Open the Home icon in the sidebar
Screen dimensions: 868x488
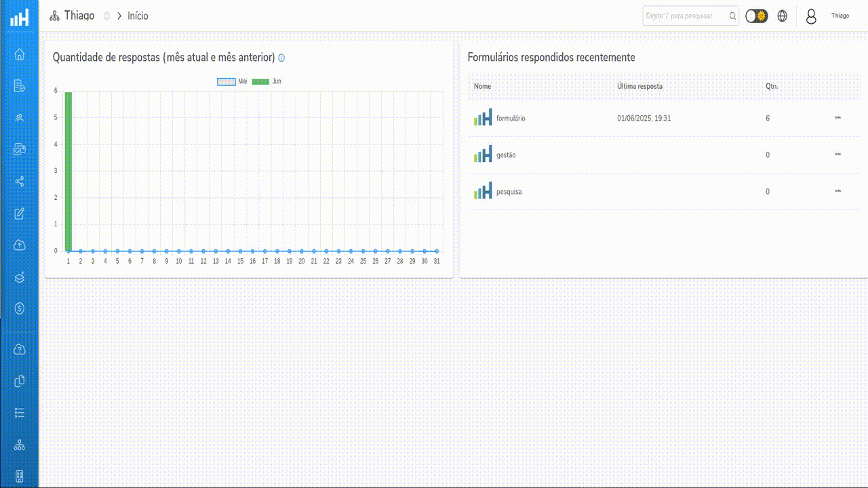pos(20,54)
